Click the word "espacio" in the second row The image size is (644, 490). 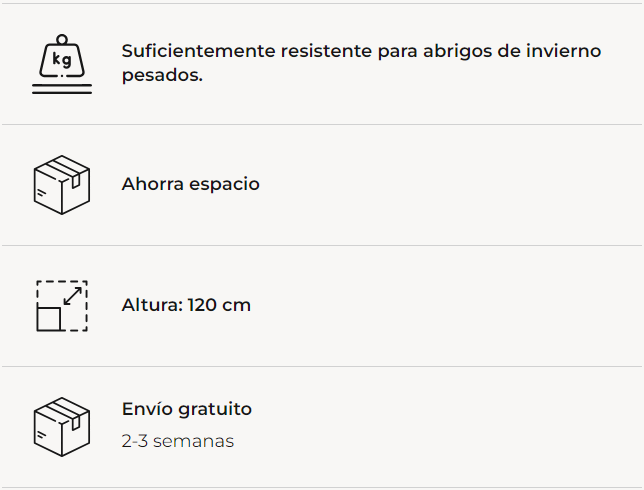click(224, 184)
